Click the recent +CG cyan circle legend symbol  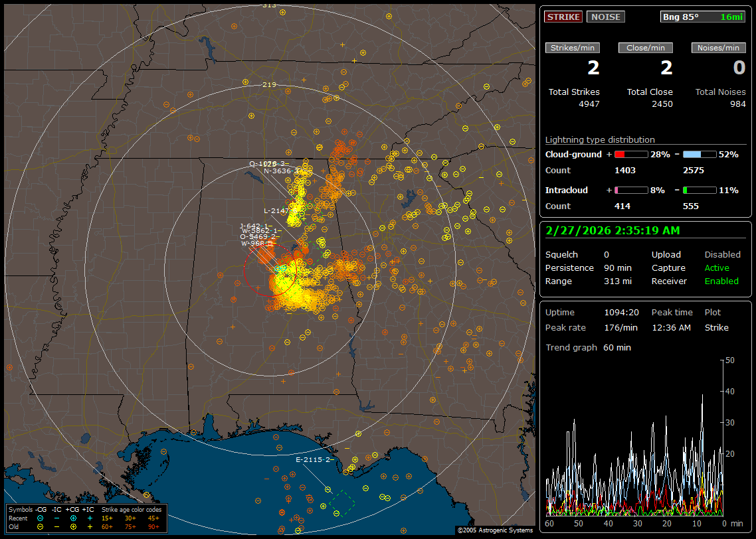pos(73,518)
